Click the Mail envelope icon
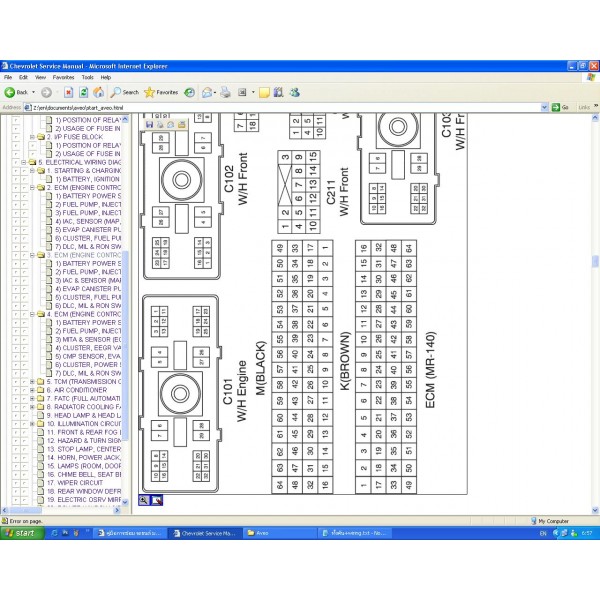Image resolution: width=600 pixels, height=600 pixels. pyautogui.click(x=207, y=92)
